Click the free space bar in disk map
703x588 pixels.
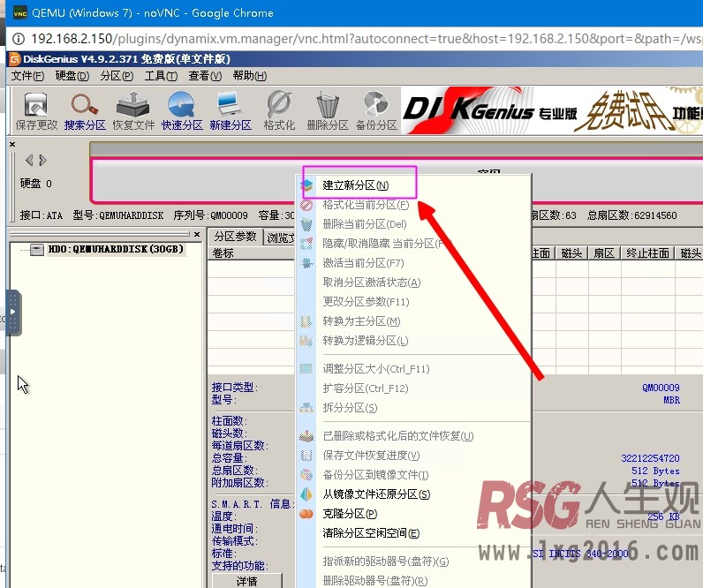[397, 180]
